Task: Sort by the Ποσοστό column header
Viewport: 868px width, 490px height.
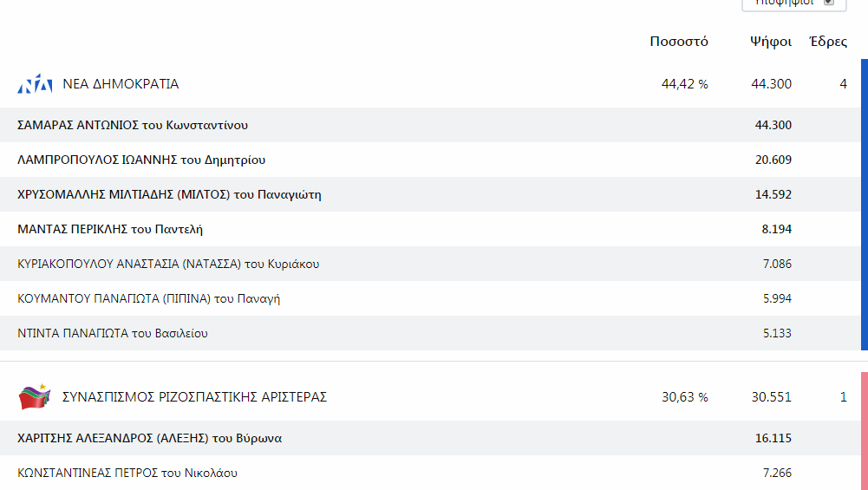Action: [x=679, y=42]
